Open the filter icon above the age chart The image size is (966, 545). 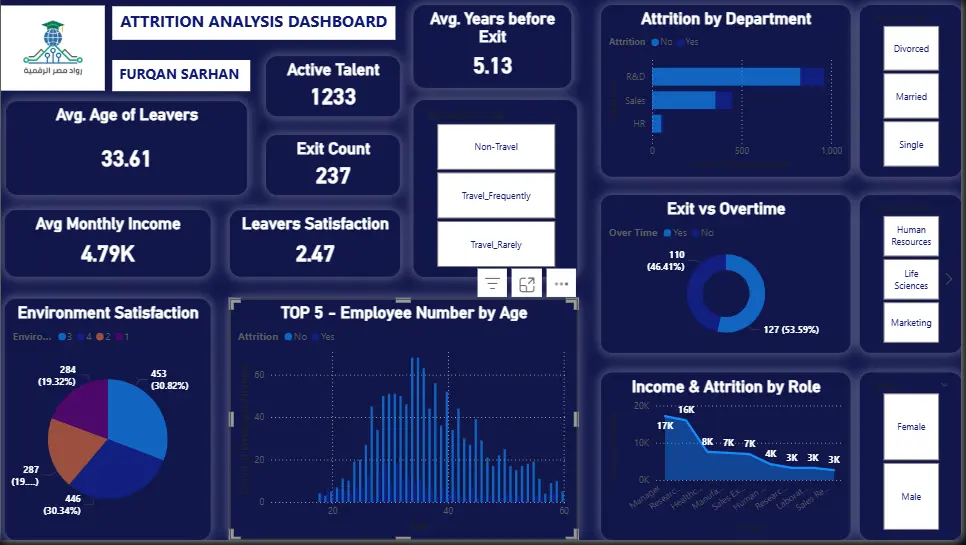coord(492,284)
